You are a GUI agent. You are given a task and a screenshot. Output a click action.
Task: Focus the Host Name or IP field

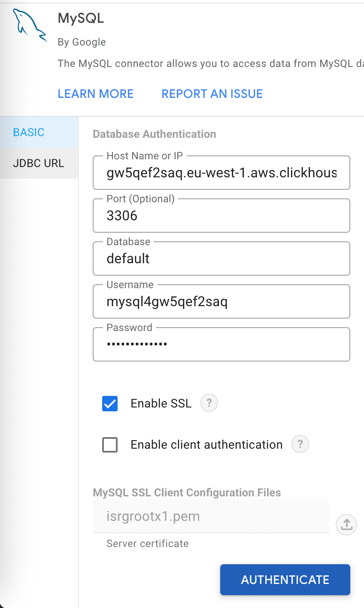tap(221, 173)
